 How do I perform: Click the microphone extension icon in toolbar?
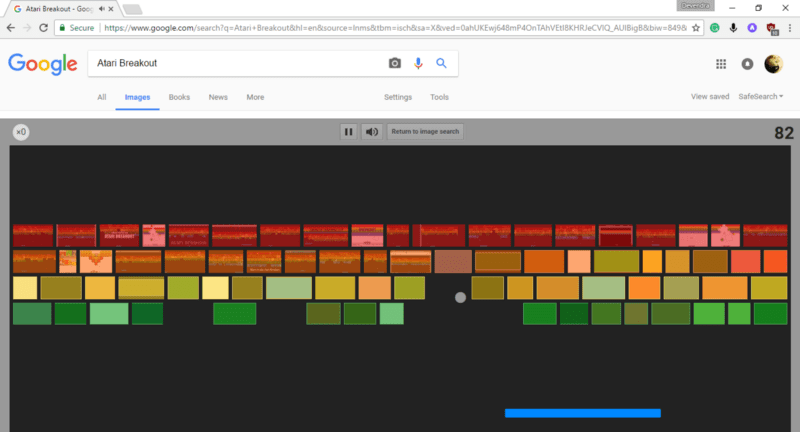(733, 28)
